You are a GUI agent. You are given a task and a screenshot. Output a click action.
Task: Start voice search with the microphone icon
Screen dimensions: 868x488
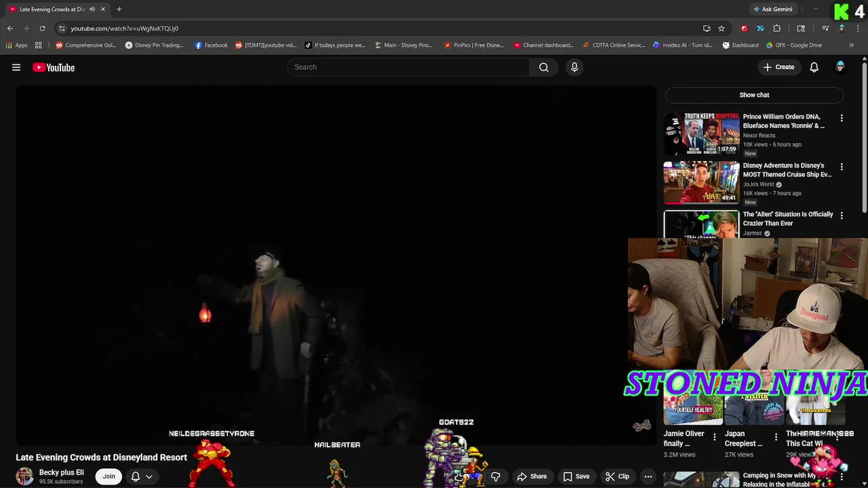574,67
